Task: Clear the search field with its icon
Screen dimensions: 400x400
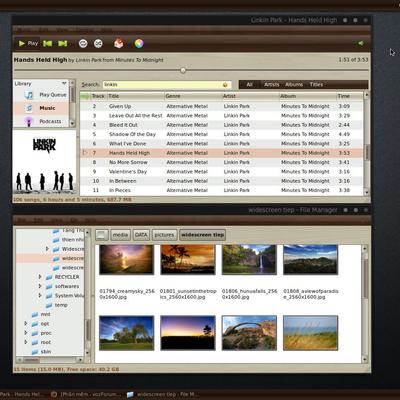Action: click(225, 85)
